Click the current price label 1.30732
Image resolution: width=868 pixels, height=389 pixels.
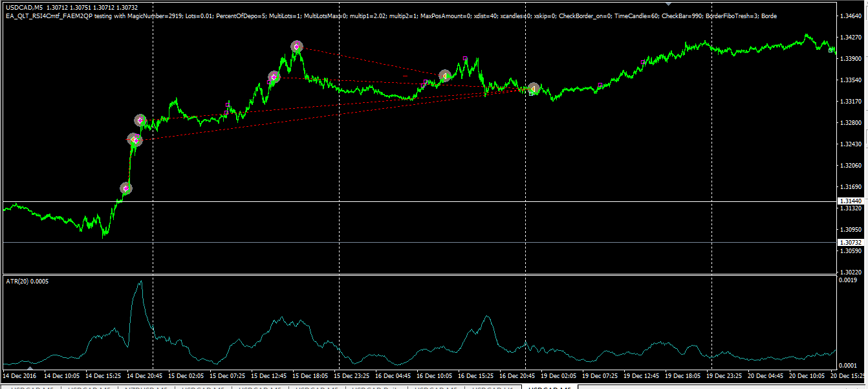850,242
